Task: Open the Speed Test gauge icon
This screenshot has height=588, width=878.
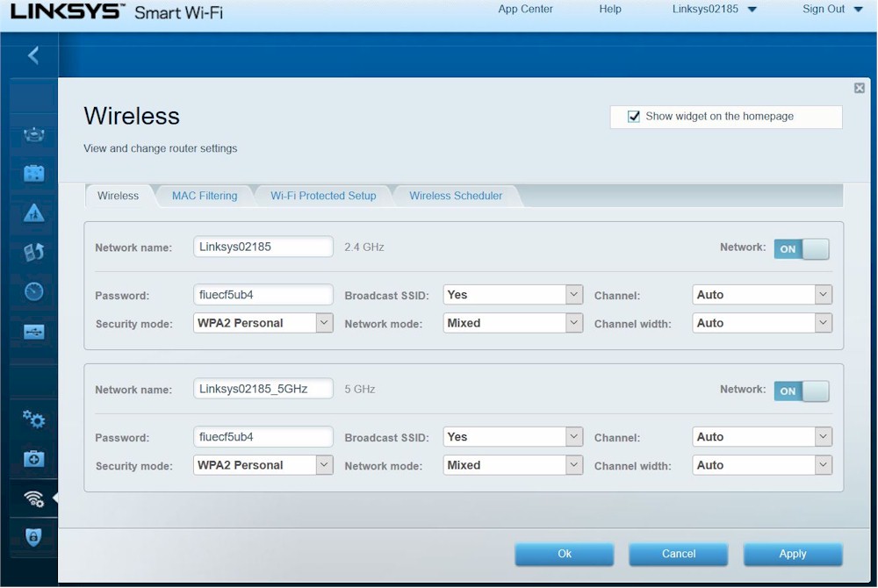Action: [x=34, y=291]
